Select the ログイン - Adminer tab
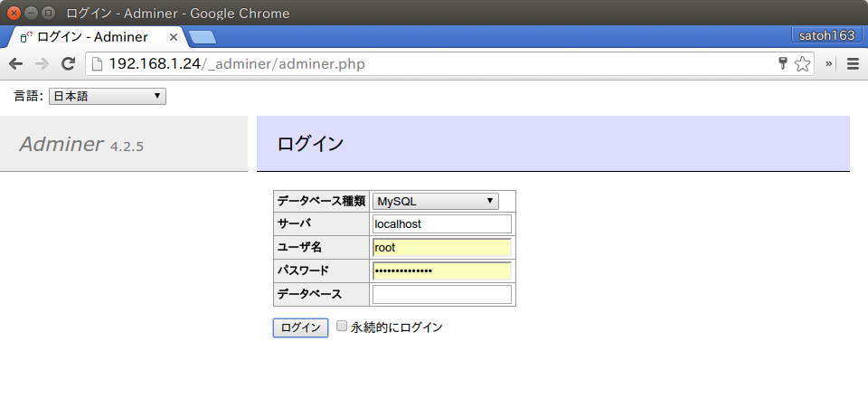This screenshot has height=408, width=868. 94,37
